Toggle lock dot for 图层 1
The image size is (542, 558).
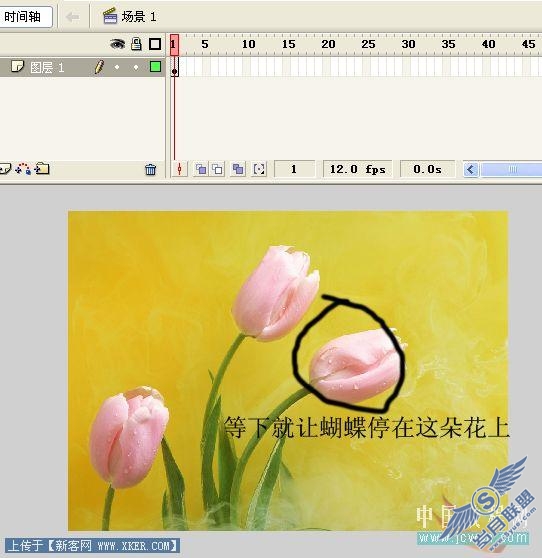click(x=136, y=67)
